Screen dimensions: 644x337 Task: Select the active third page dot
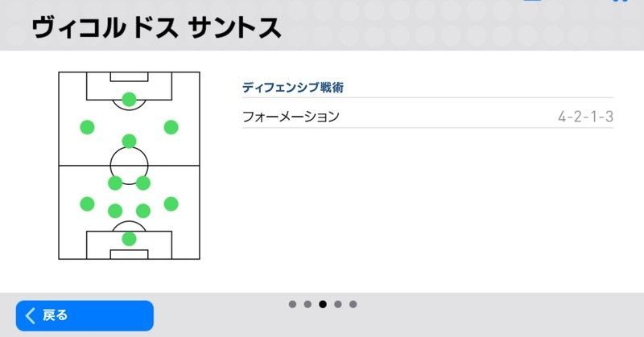(323, 304)
